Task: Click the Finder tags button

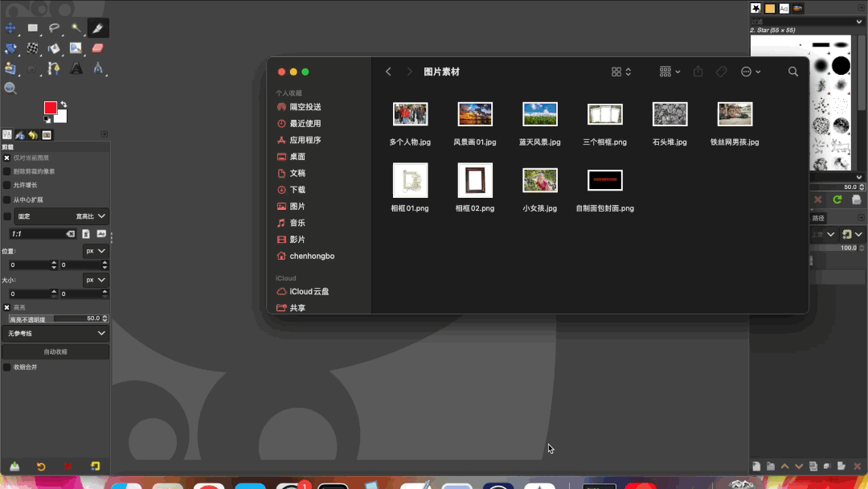Action: pos(721,72)
